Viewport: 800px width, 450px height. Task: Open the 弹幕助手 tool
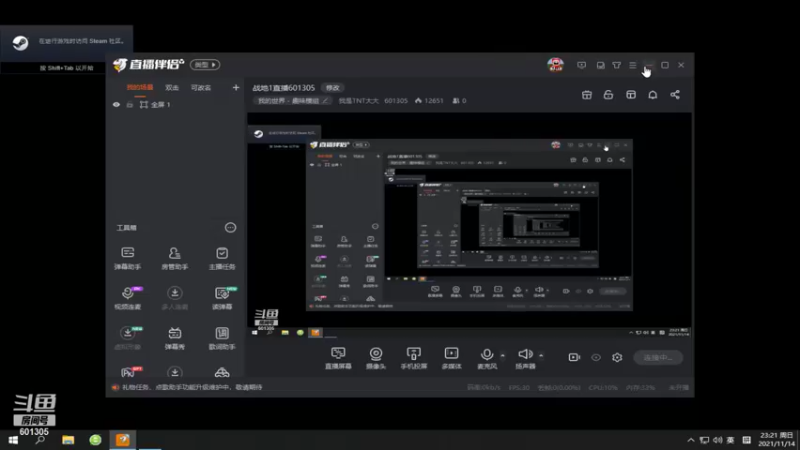coord(128,258)
